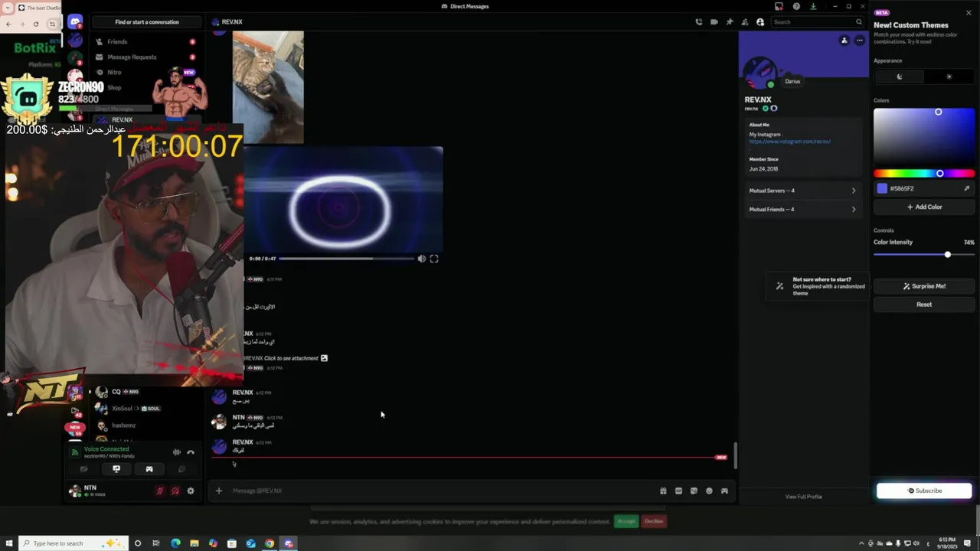Jump to the NEW messages marker badge
The width and height of the screenshot is (980, 551).
[720, 458]
